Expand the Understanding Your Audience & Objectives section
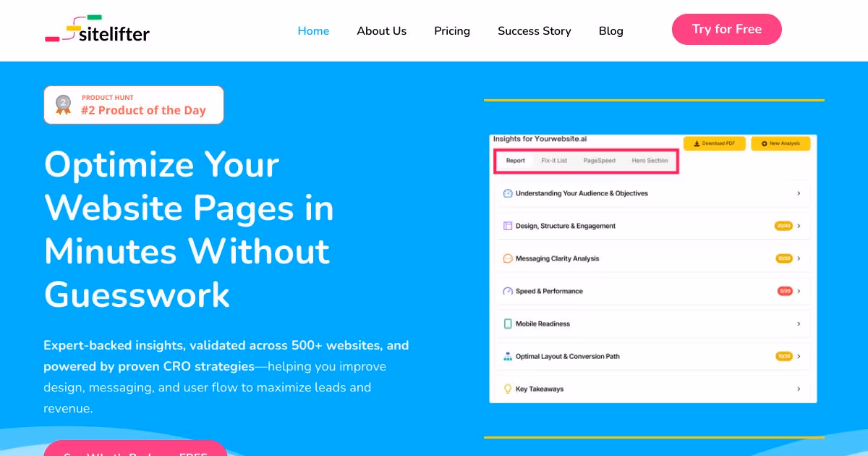The image size is (868, 456). tap(799, 193)
